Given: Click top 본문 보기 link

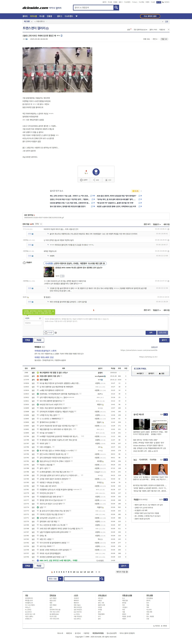Looking at the screenshot, I should coord(147,224).
